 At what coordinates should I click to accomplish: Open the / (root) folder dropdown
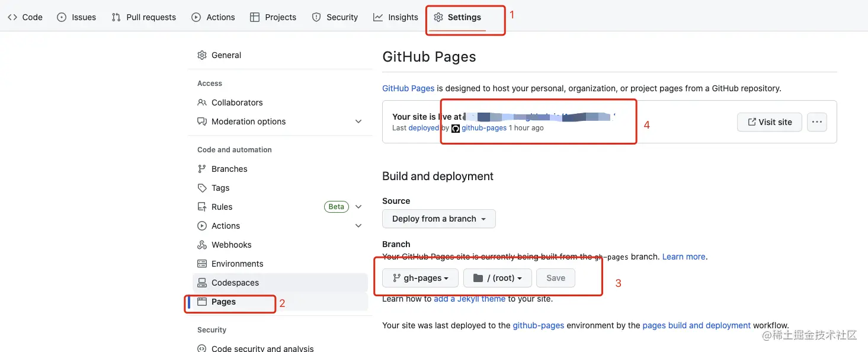(x=497, y=278)
